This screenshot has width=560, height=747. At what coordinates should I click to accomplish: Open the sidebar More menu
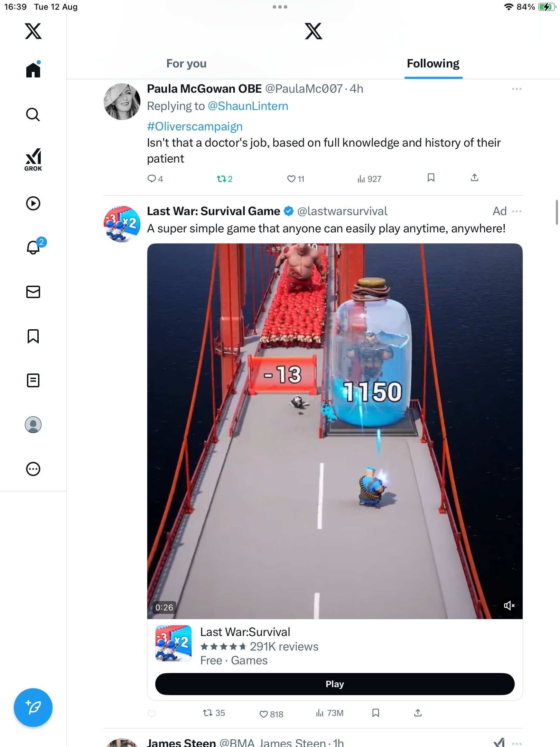click(33, 469)
